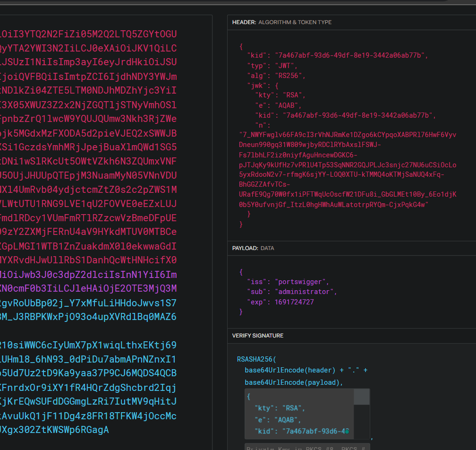Click the public key JWK textarea showing "kty": "RSA"
This screenshot has height=450, width=476.
click(299, 414)
